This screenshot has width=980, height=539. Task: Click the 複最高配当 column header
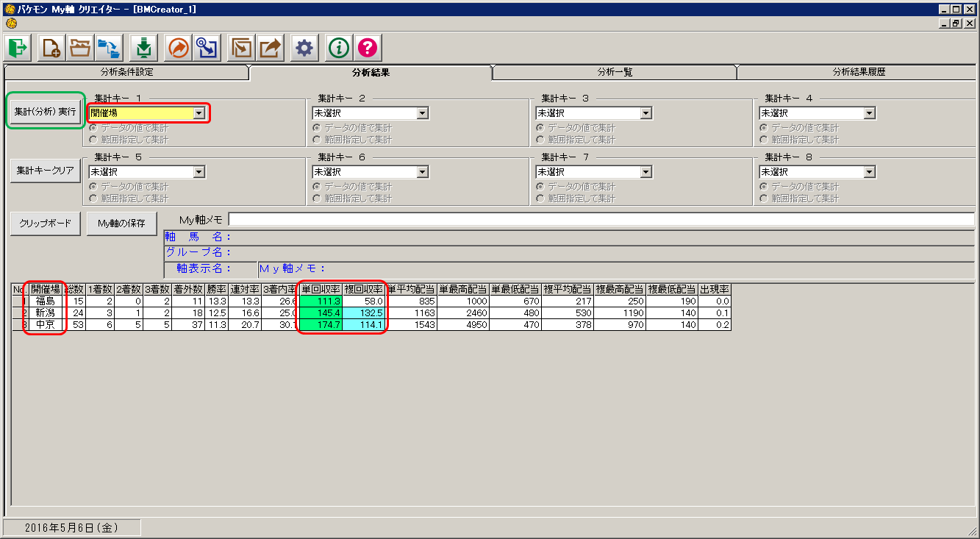[620, 290]
